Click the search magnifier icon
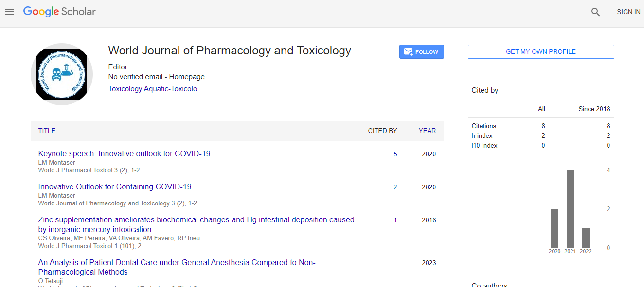644x287 pixels. click(595, 12)
